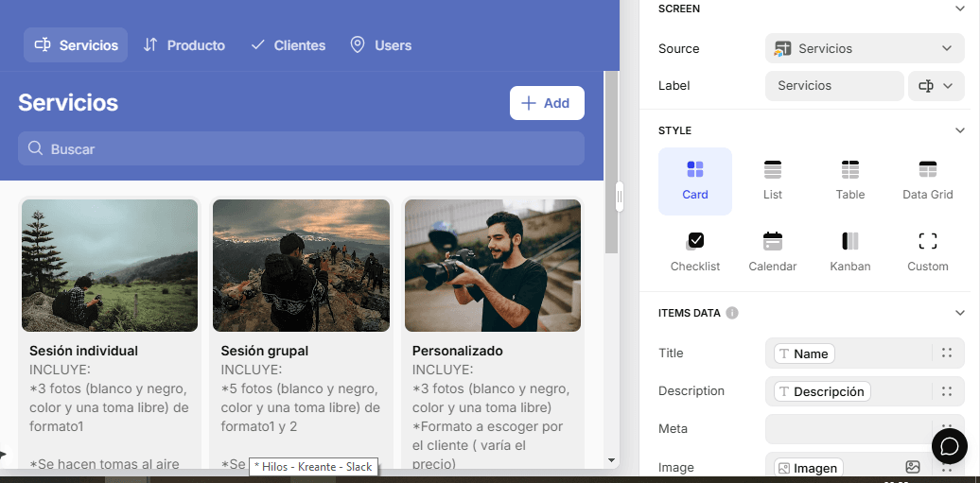Collapse the ITEMS DATA section

coord(960,313)
